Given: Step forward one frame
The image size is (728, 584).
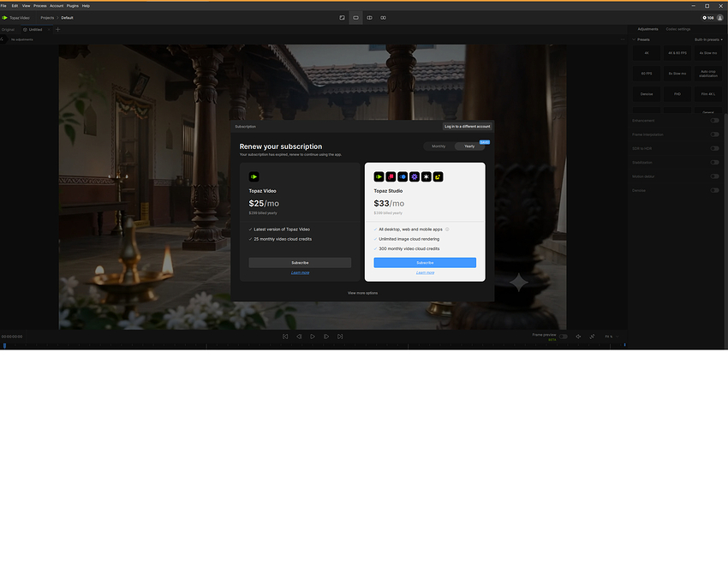Looking at the screenshot, I should point(326,337).
